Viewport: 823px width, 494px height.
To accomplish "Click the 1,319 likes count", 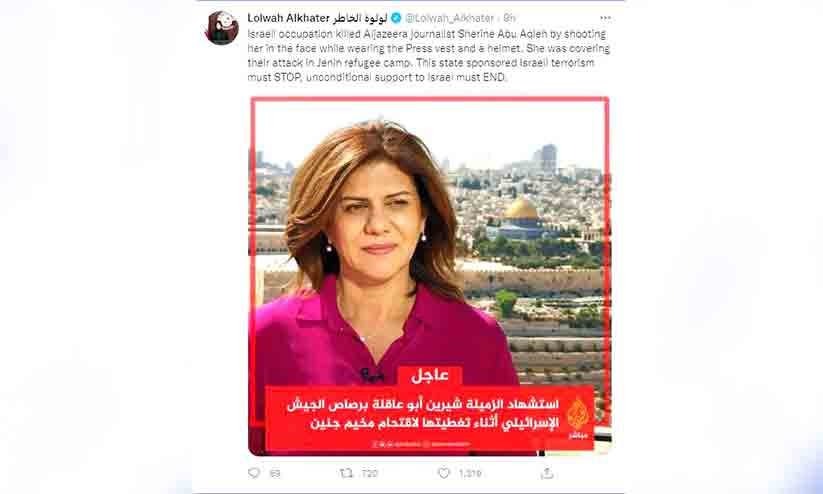I will tap(470, 474).
